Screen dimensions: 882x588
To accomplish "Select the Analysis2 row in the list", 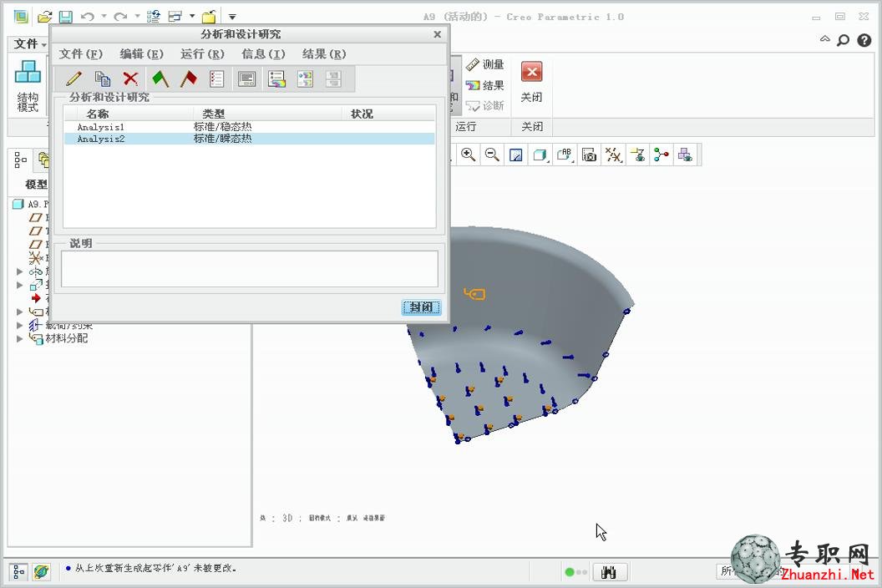I will click(250, 139).
